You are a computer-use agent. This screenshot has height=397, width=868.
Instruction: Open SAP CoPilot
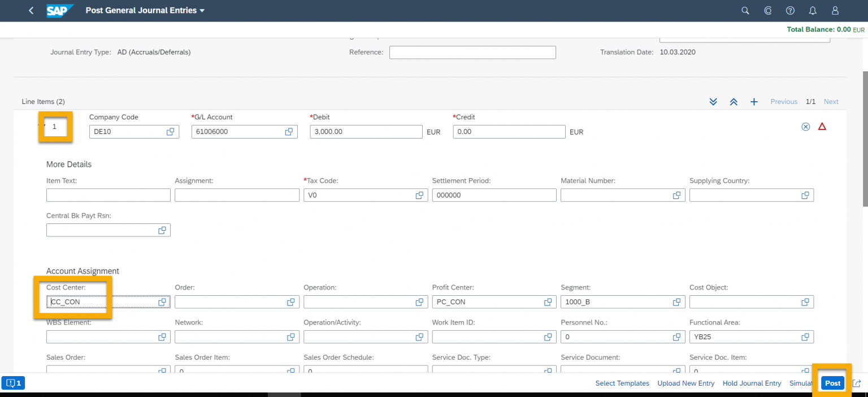(x=767, y=10)
